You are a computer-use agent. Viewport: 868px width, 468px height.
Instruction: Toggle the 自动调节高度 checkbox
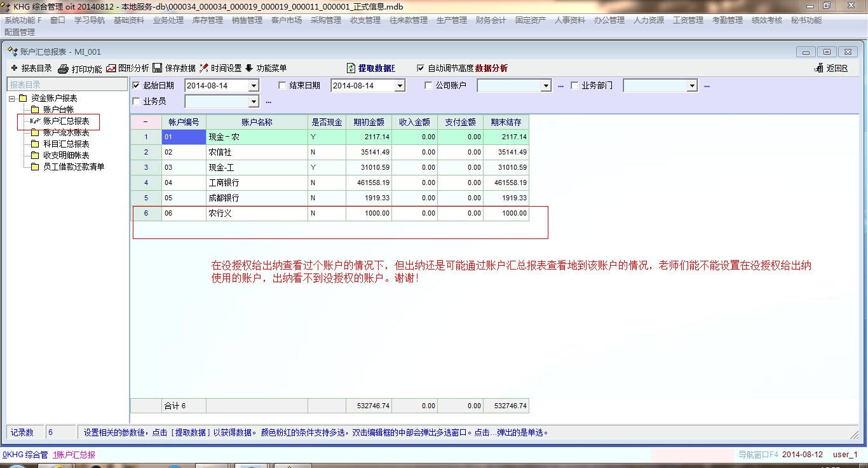(420, 68)
